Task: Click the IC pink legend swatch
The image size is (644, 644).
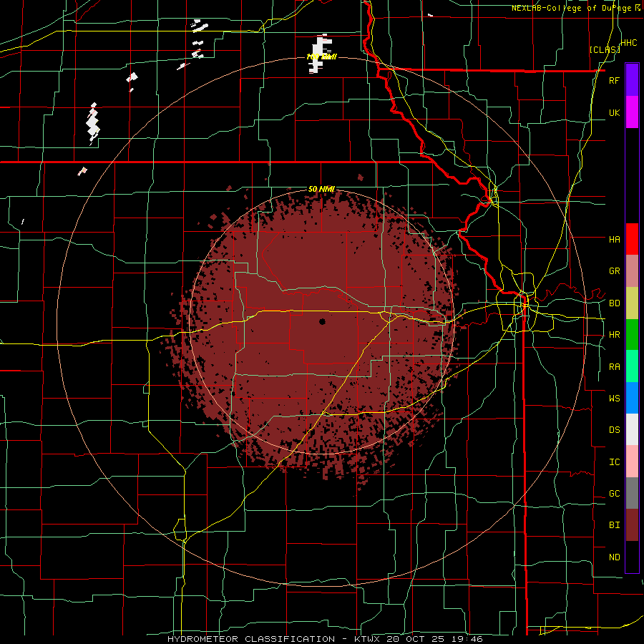Action: click(632, 462)
